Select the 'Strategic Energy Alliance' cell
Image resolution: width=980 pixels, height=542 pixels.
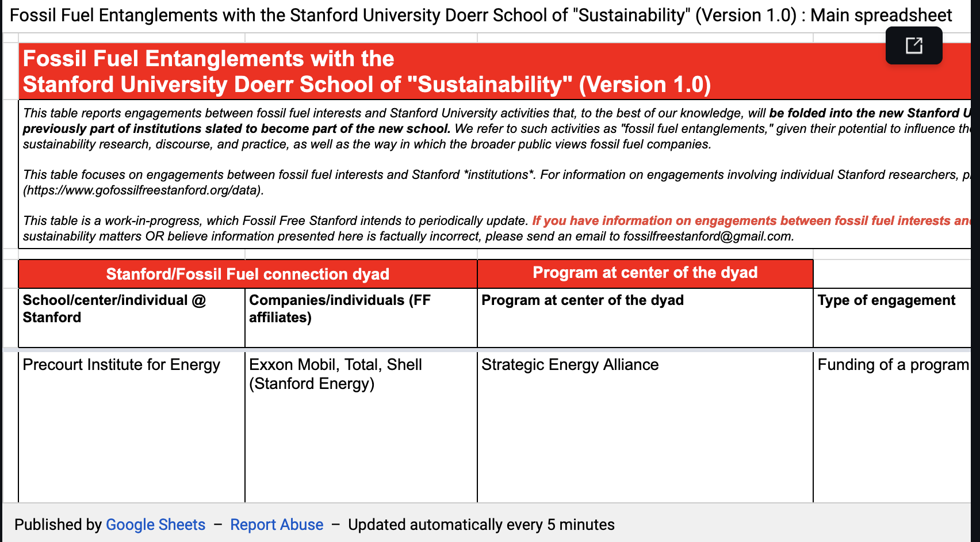[645, 426]
